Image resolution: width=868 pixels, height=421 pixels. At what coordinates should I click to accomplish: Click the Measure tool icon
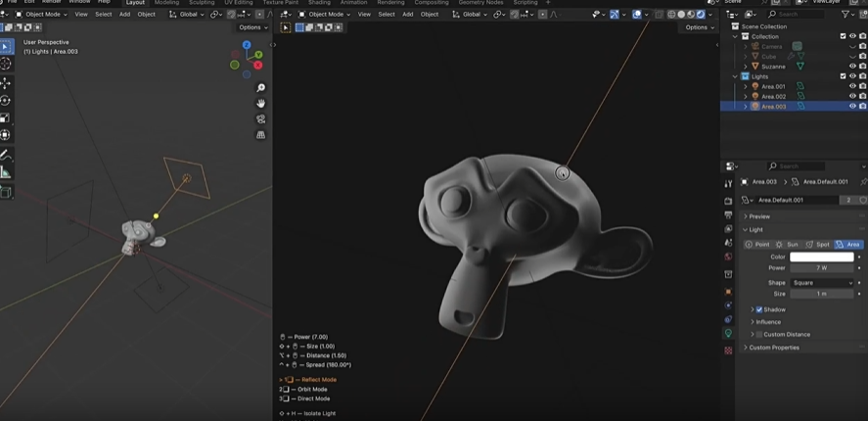[x=6, y=172]
